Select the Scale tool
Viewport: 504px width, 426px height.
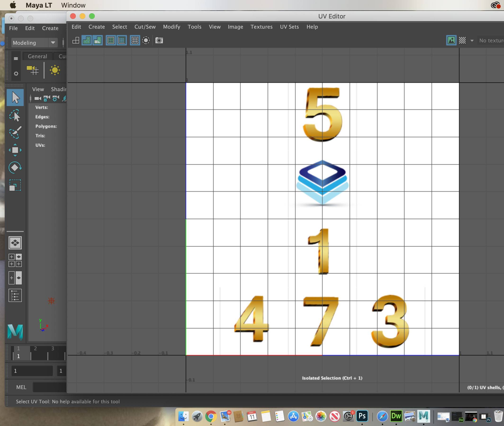click(x=15, y=185)
